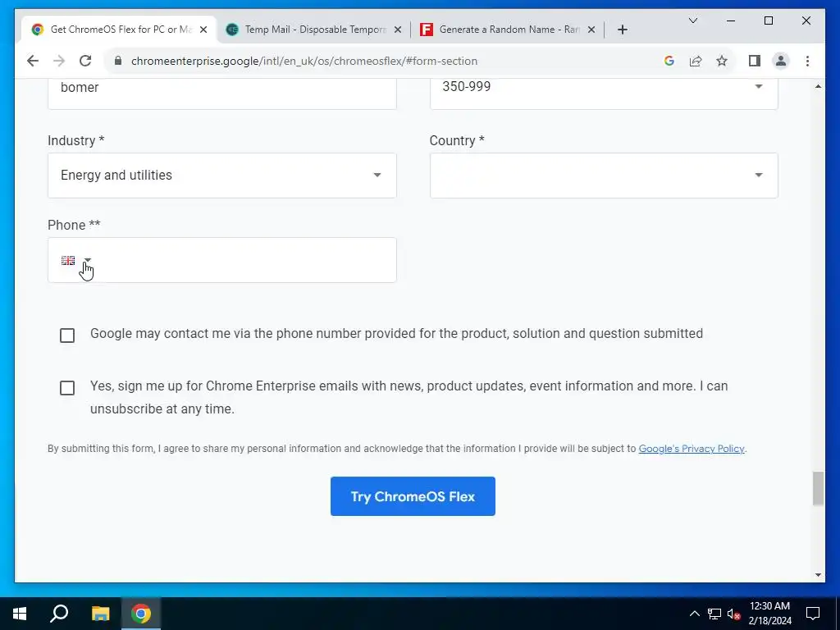This screenshot has height=630, width=840.
Task: Close the ChromeOS Flex tab
Action: point(203,30)
